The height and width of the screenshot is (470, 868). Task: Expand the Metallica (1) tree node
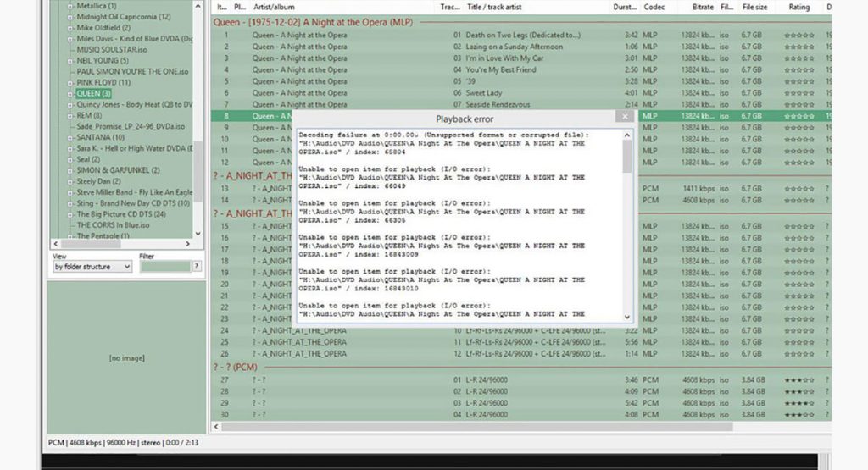70,6
